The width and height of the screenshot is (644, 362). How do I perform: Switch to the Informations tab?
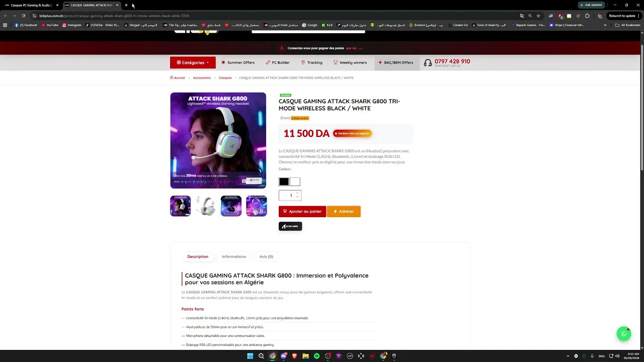pyautogui.click(x=234, y=256)
